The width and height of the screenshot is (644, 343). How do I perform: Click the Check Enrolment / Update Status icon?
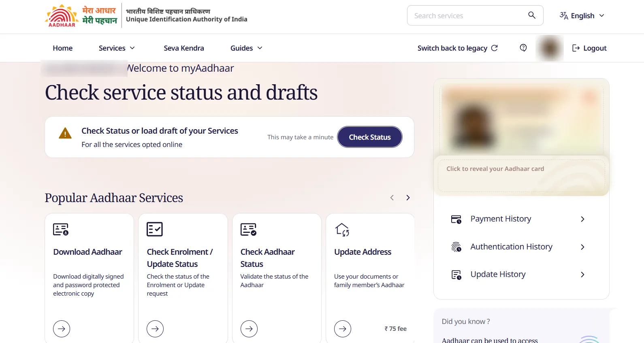pyautogui.click(x=155, y=229)
